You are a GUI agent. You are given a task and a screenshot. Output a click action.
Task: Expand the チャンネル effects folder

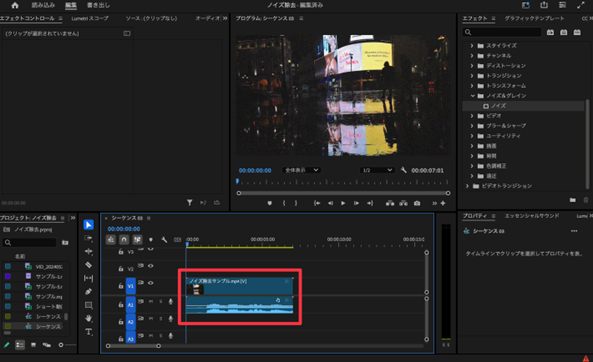472,56
